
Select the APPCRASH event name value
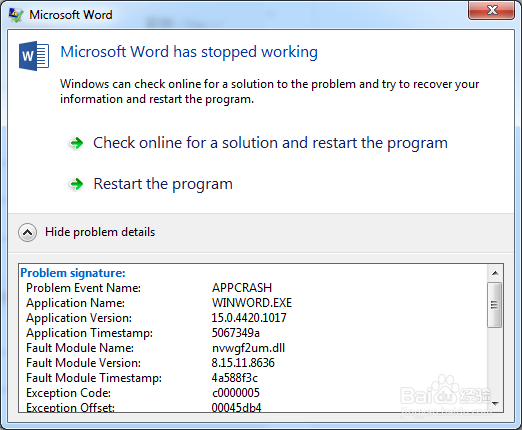pyautogui.click(x=242, y=288)
